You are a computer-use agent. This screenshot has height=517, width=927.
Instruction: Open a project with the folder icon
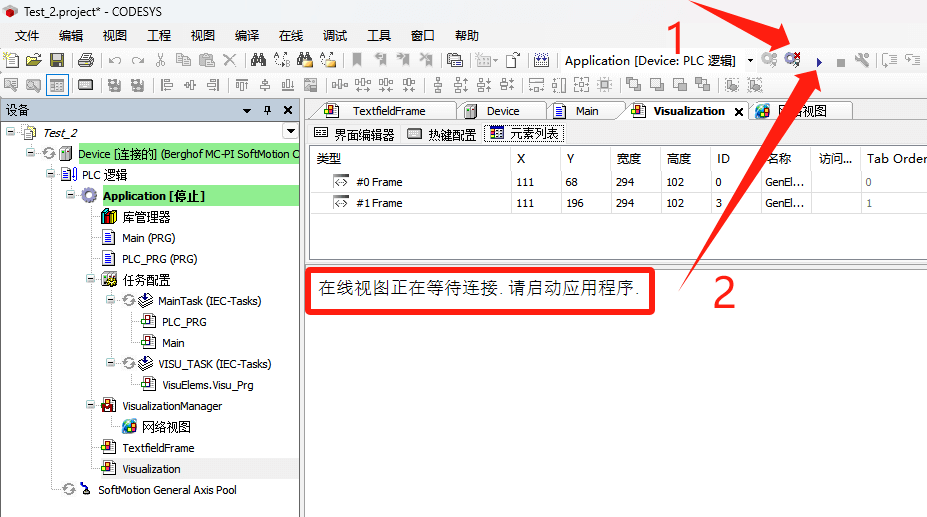(x=34, y=61)
